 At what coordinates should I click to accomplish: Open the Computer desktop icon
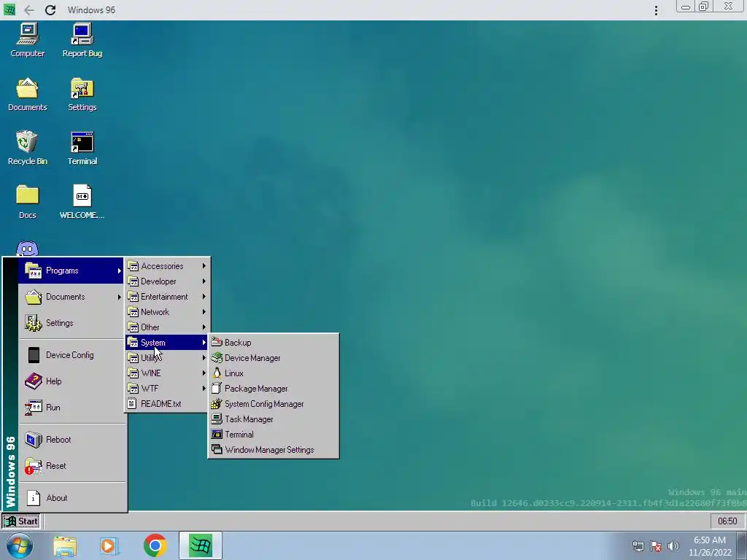pos(28,41)
